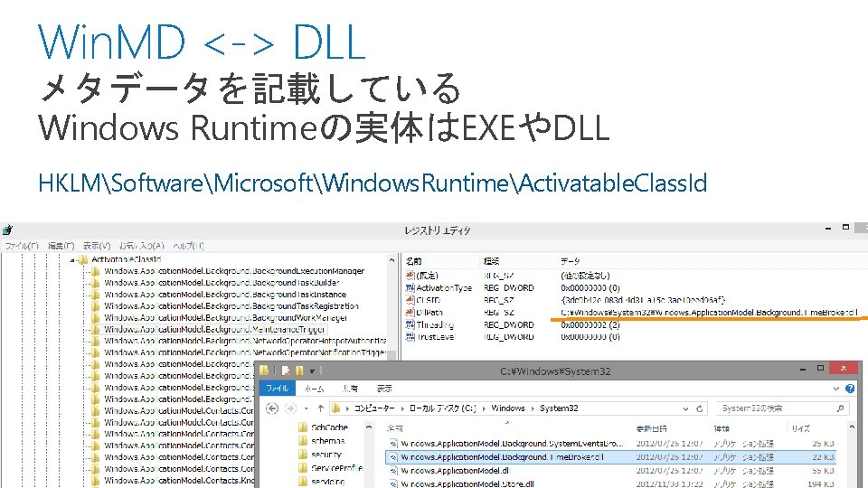Select the TrustLevel value icon
Image resolution: width=868 pixels, height=488 pixels.
click(x=410, y=336)
